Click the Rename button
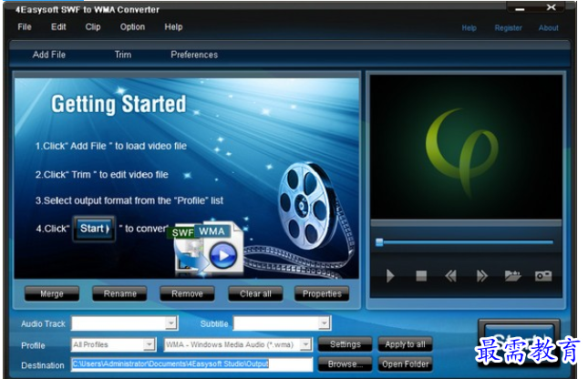Screen dimensions: 588x379 [120, 294]
